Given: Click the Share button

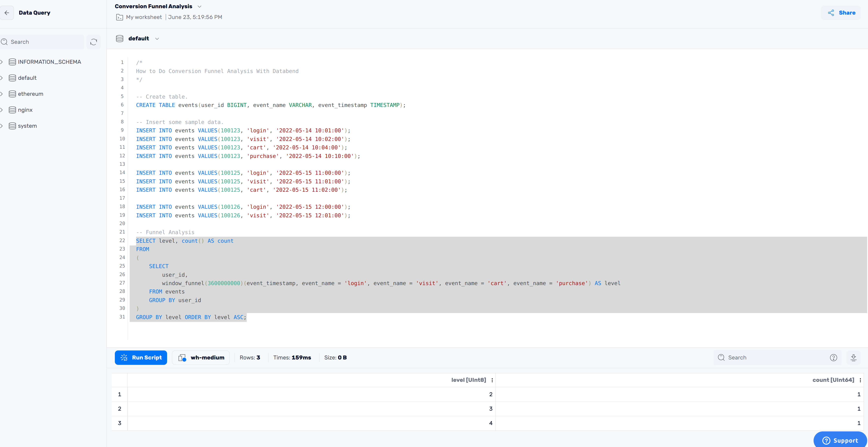Looking at the screenshot, I should (x=841, y=13).
